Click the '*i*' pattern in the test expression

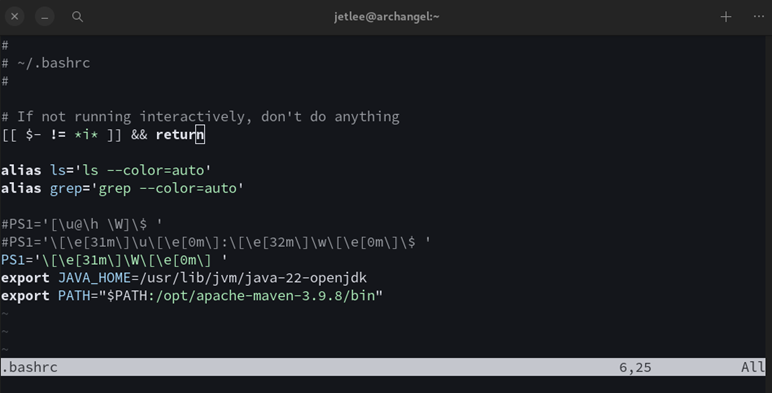click(86, 134)
